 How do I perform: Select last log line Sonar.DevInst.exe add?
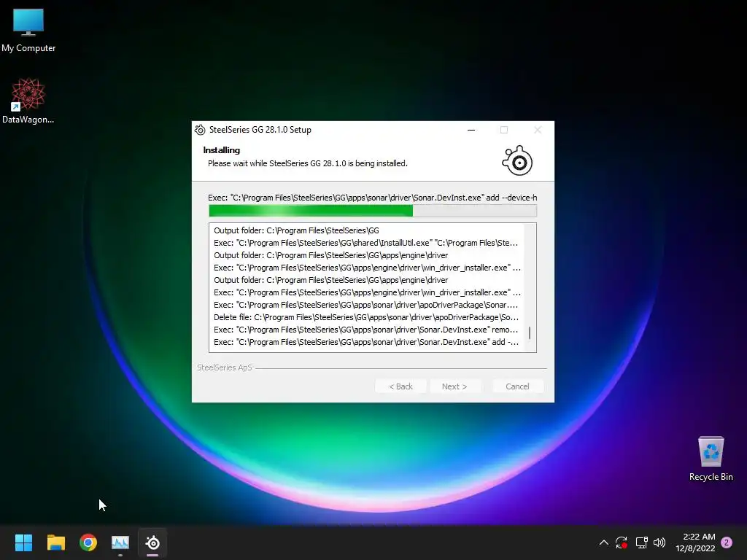coord(366,342)
